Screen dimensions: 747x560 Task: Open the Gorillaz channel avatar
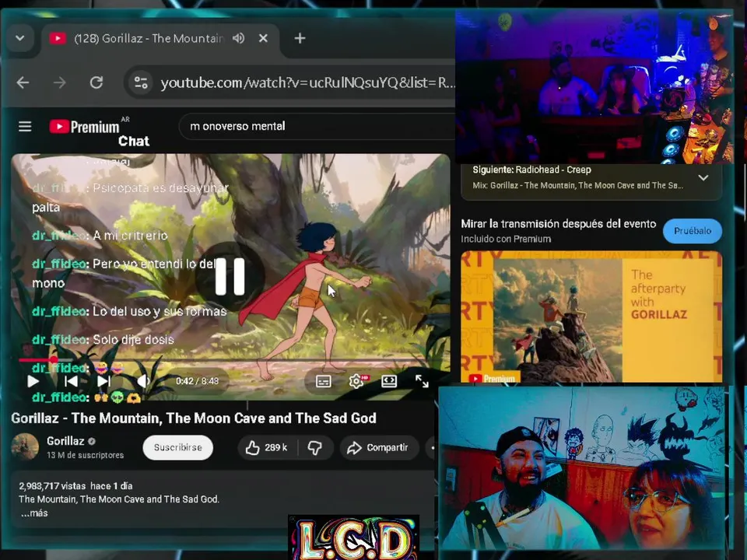click(x=25, y=447)
